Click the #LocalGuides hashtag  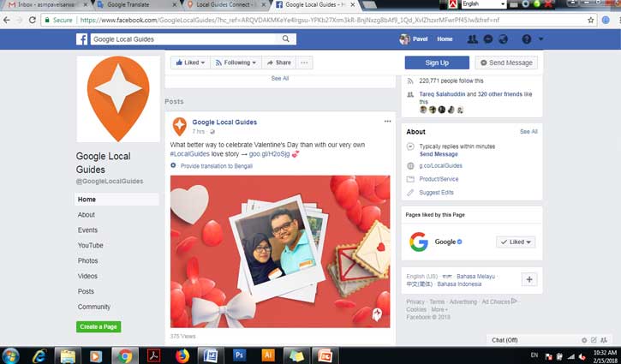pyautogui.click(x=189, y=153)
